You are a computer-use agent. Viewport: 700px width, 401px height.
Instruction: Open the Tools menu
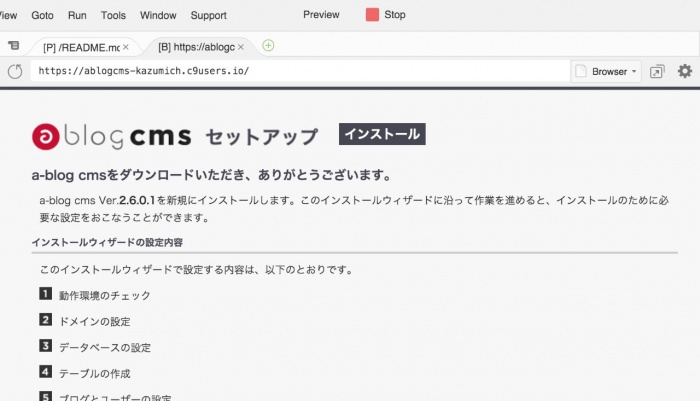click(x=113, y=16)
